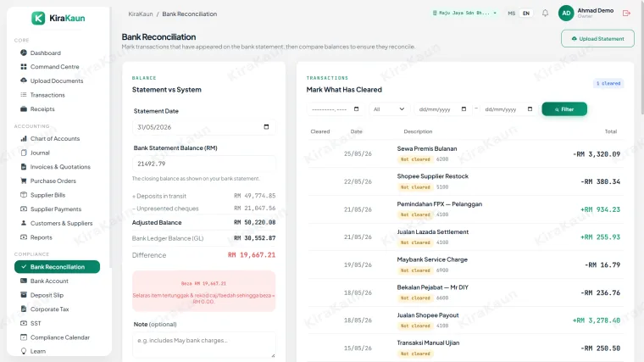Switch language to MS
The width and height of the screenshot is (644, 362).
tap(511, 14)
